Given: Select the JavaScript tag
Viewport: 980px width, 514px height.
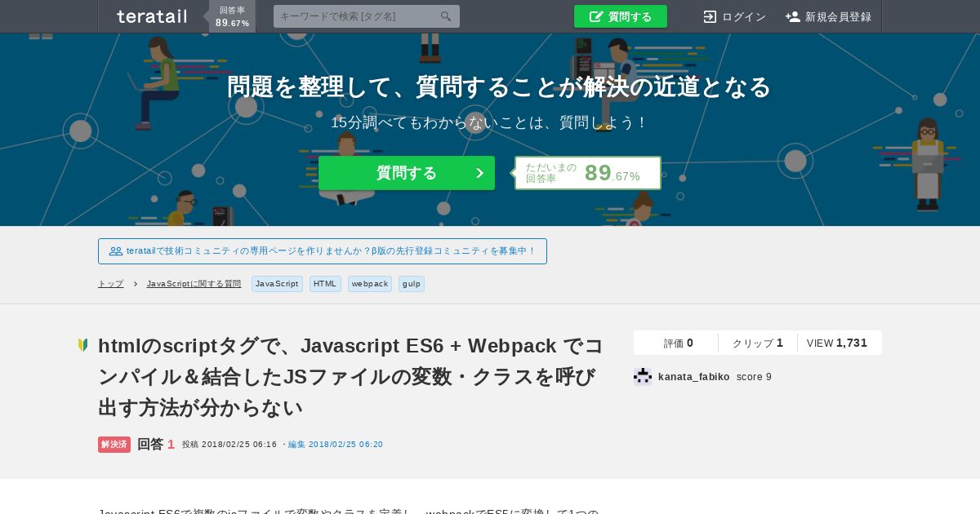Looking at the screenshot, I should click(277, 284).
